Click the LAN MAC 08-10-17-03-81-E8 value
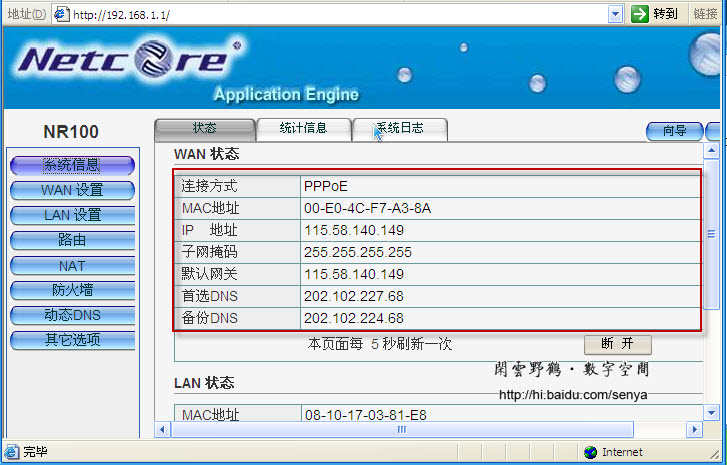 [x=366, y=415]
